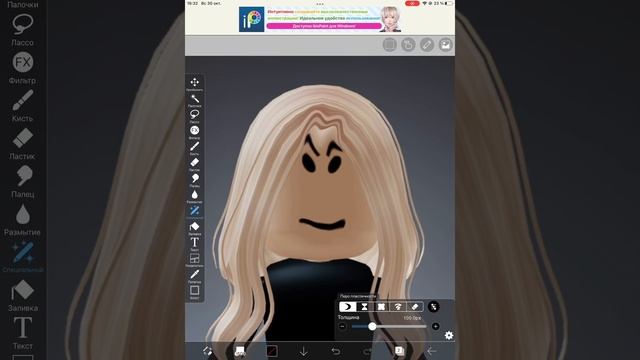Select the Frame Divider tool

[x=195, y=259]
